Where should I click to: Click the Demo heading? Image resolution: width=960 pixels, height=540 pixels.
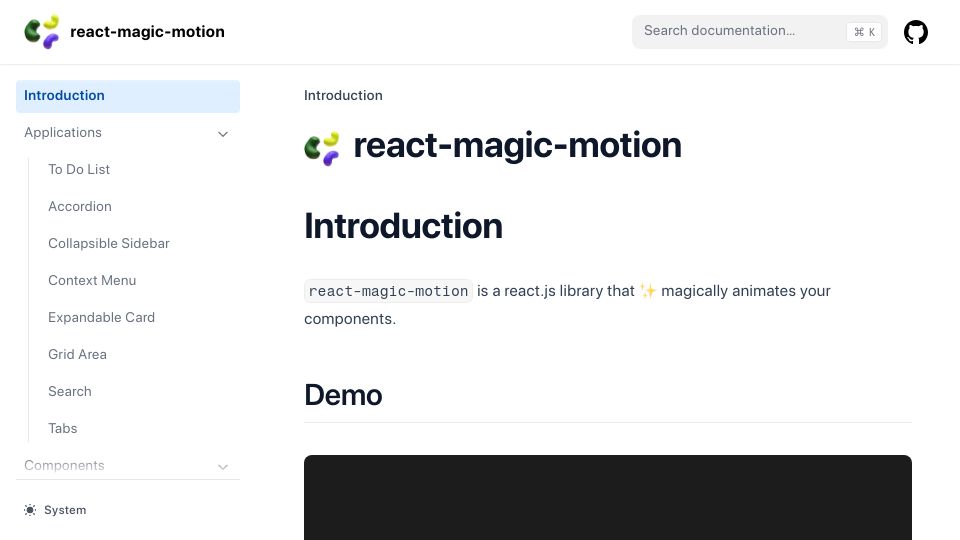pyautogui.click(x=343, y=395)
